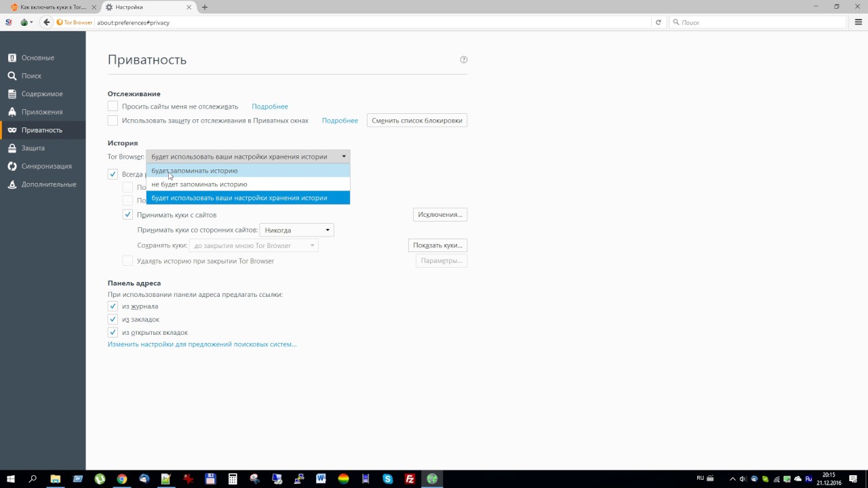Open the Torbutton onion menu

[26, 22]
